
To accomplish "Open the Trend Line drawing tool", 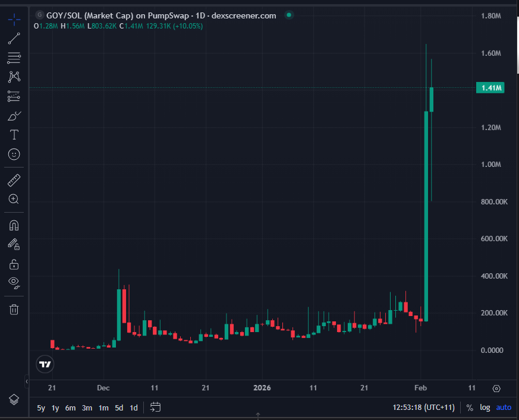I will pyautogui.click(x=14, y=39).
